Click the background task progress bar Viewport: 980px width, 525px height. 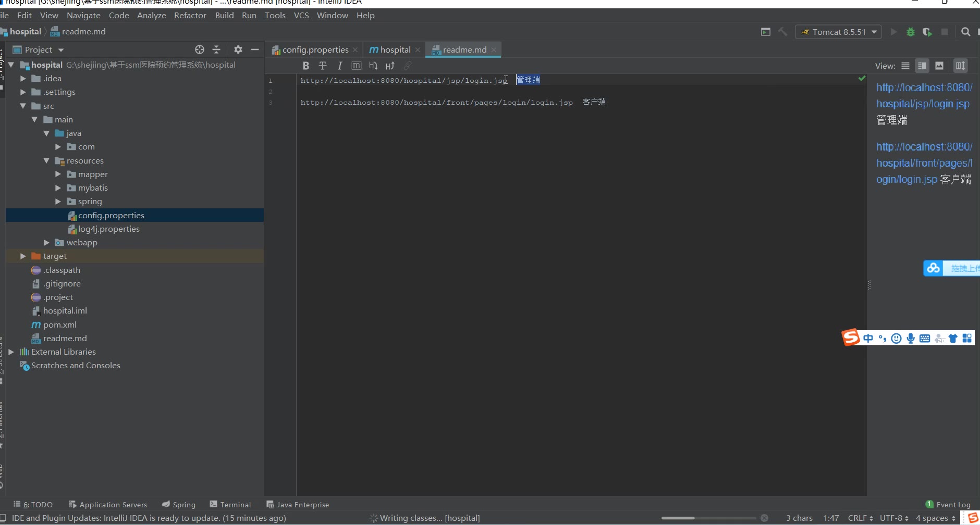708,518
